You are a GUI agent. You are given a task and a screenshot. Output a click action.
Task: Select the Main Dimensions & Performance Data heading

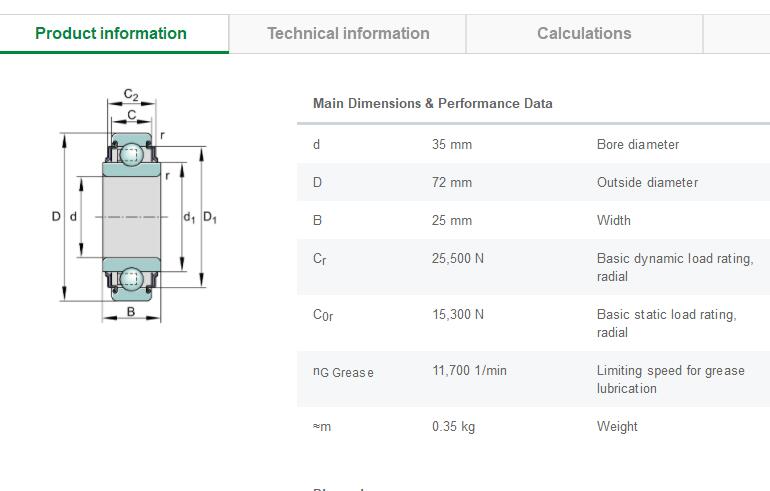[433, 104]
